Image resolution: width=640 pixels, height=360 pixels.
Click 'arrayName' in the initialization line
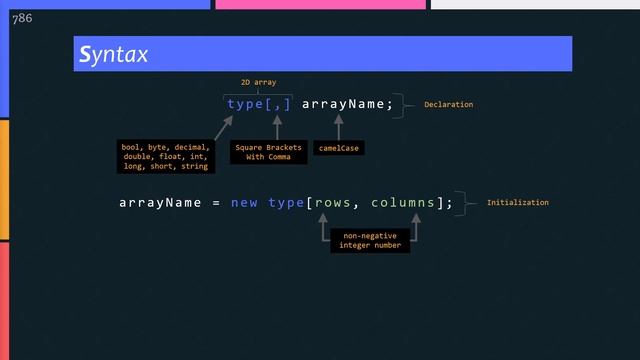click(160, 203)
